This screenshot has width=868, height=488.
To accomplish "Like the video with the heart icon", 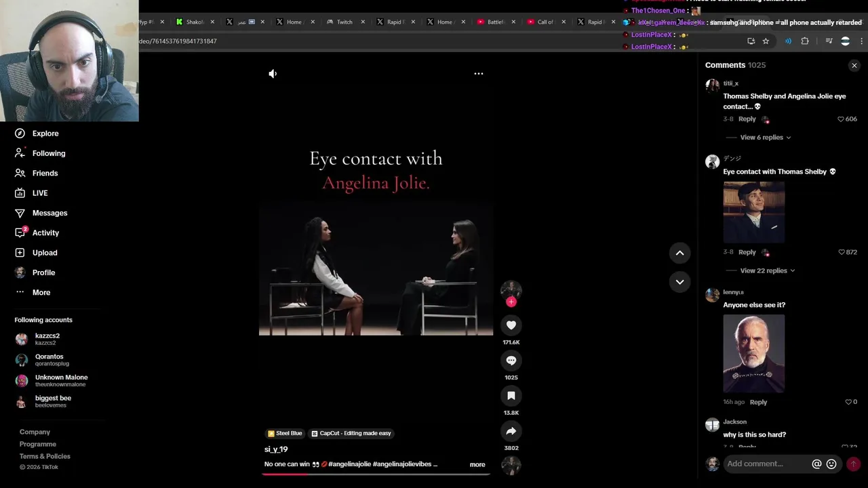I will click(x=511, y=325).
